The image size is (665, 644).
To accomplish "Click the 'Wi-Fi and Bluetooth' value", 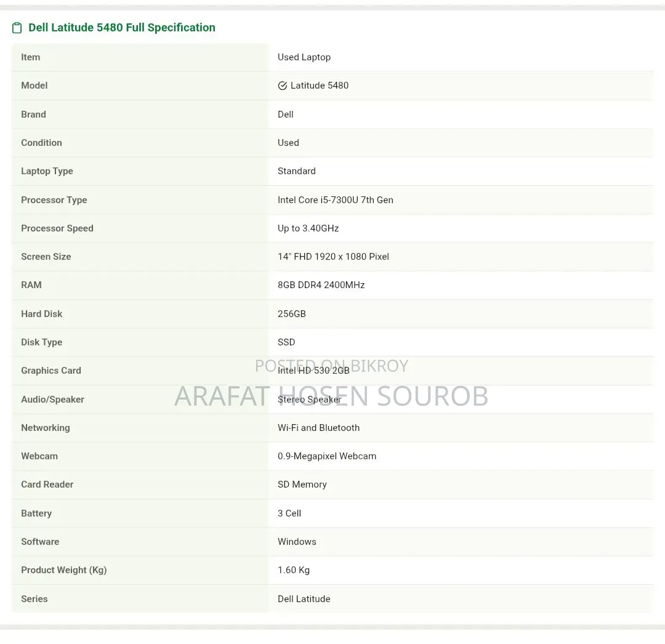I will pyautogui.click(x=318, y=428).
